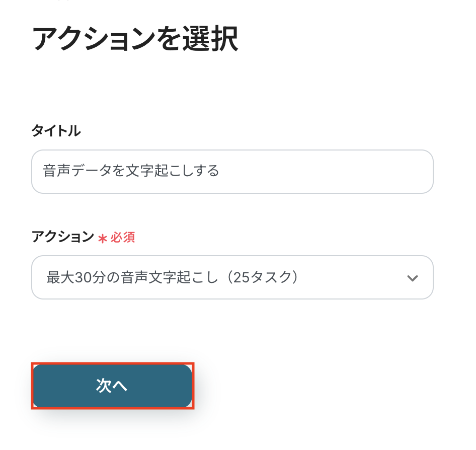Place cursor at end of title text
This screenshot has height=450, width=476.
pos(220,171)
